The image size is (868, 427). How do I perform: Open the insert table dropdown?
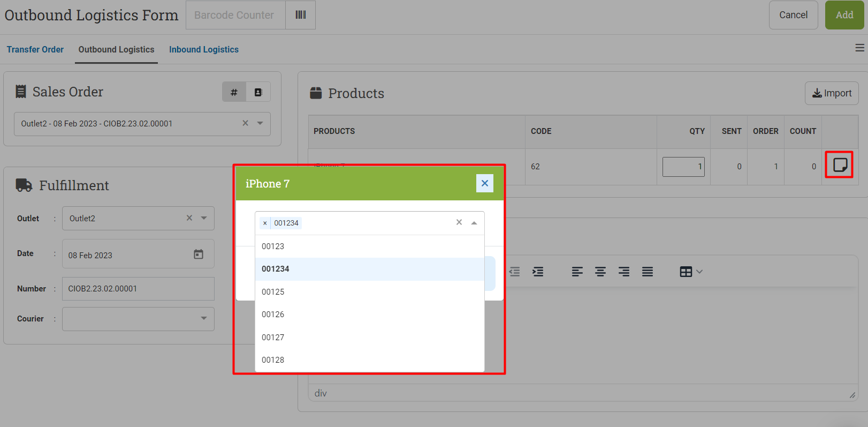691,272
